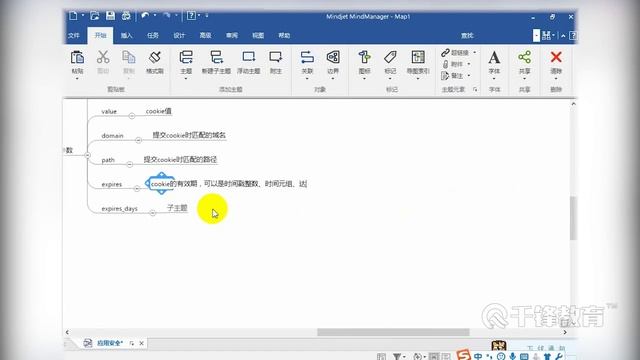This screenshot has height=360, width=640.
Task: Open dropdown arrow under Relationship (关联) button
Action: [307, 79]
